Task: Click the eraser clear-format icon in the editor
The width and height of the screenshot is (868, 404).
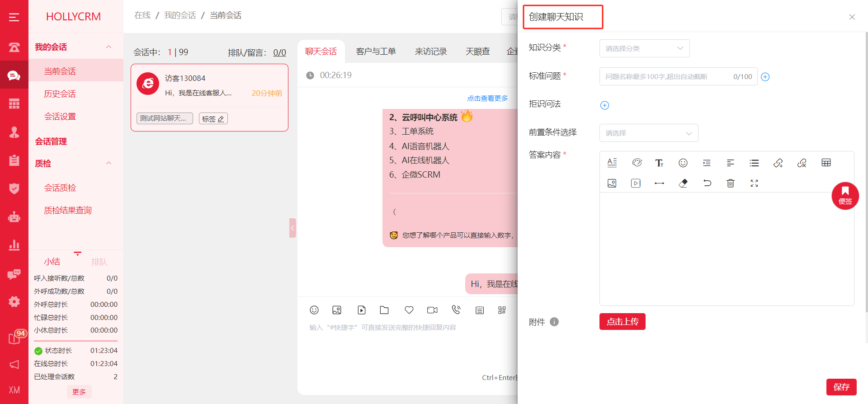Action: tap(683, 183)
